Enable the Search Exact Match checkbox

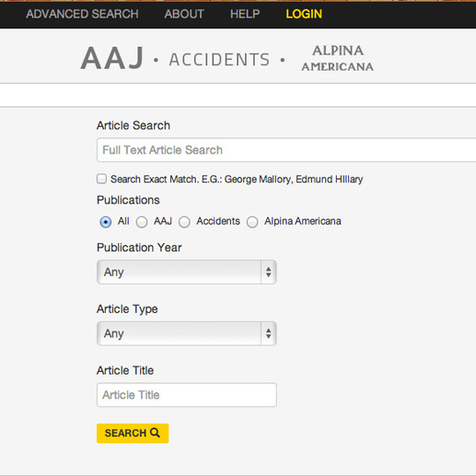[101, 179]
